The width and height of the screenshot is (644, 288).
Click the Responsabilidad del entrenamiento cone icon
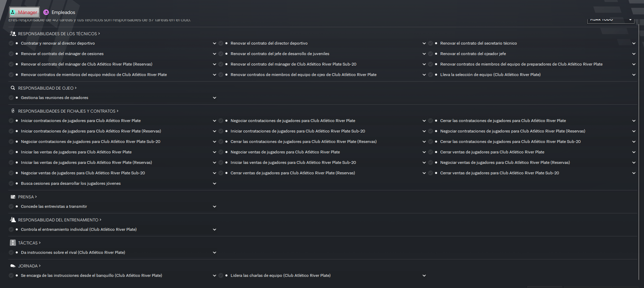pos(13,220)
